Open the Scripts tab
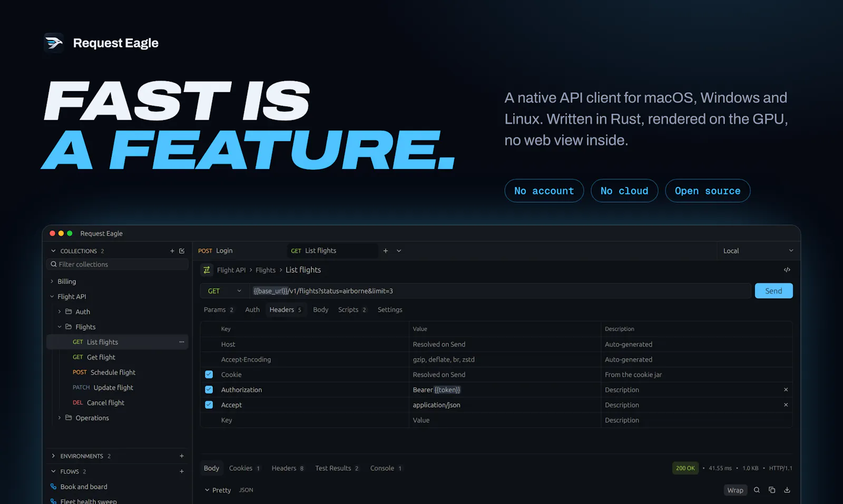The height and width of the screenshot is (504, 843). [x=352, y=310]
